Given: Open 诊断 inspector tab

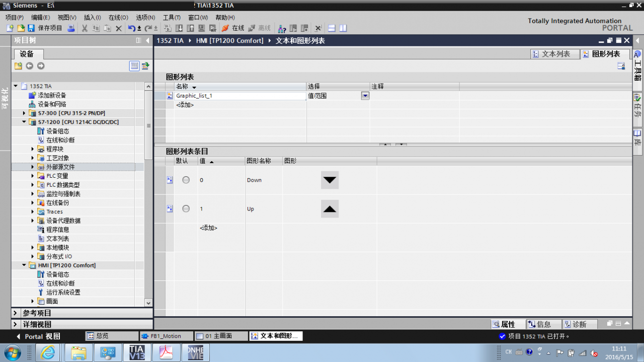Looking at the screenshot, I should (x=580, y=324).
